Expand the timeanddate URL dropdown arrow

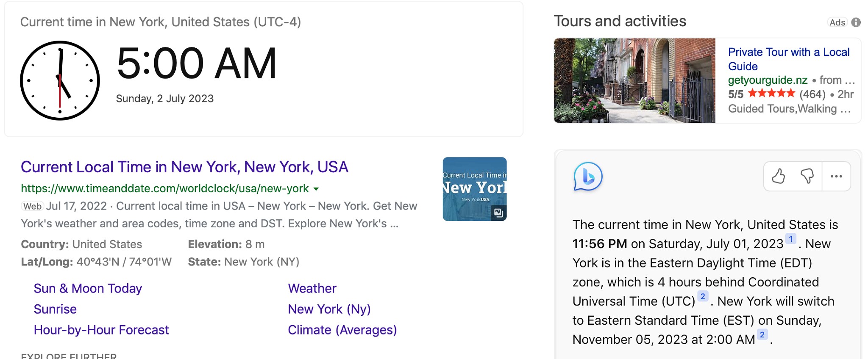point(316,189)
